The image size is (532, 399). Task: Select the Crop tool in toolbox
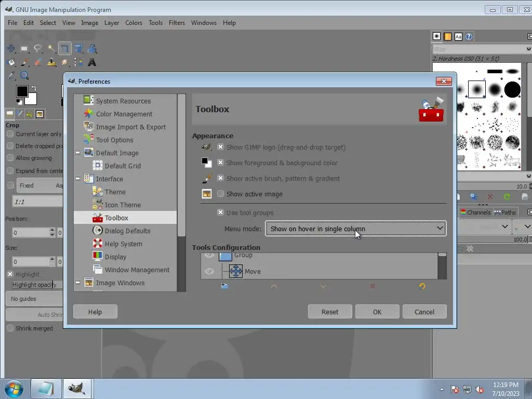[64, 48]
